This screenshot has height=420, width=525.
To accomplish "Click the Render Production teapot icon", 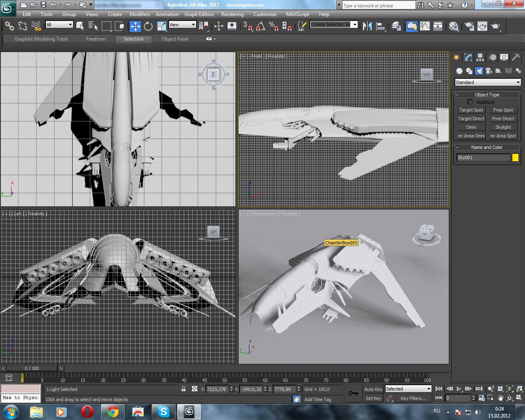I will 495,26.
